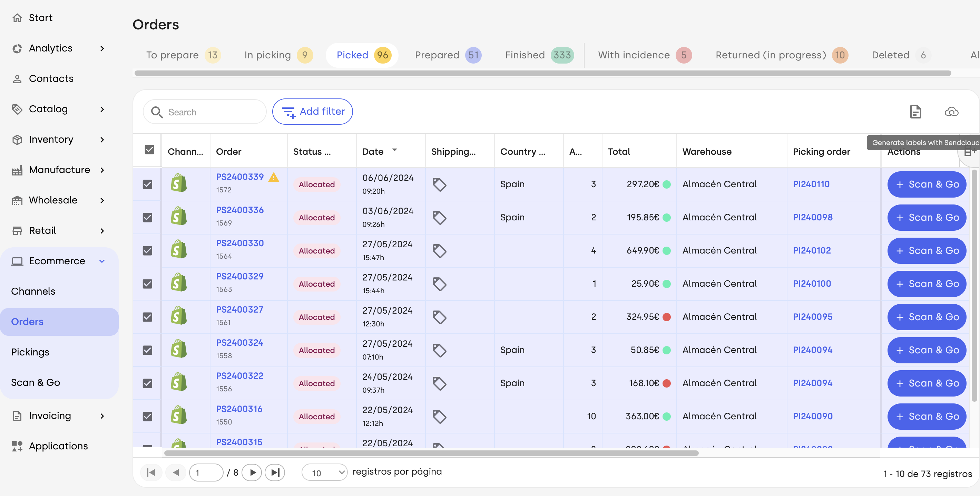The width and height of the screenshot is (980, 496).
Task: Click Shopify icon for order PS2400330
Action: coord(179,249)
